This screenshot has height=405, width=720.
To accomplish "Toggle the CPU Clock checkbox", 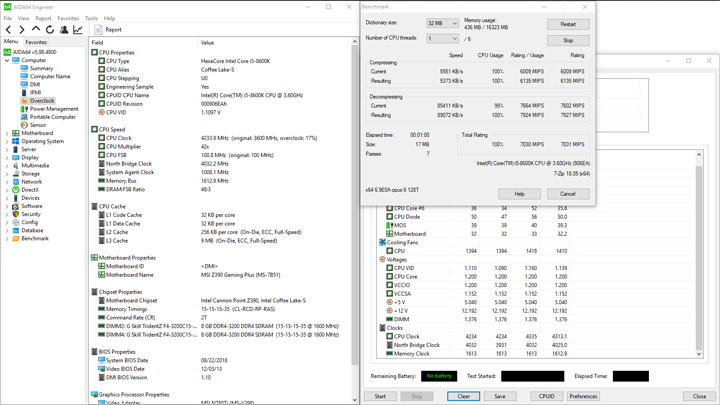I will pyautogui.click(x=389, y=336).
